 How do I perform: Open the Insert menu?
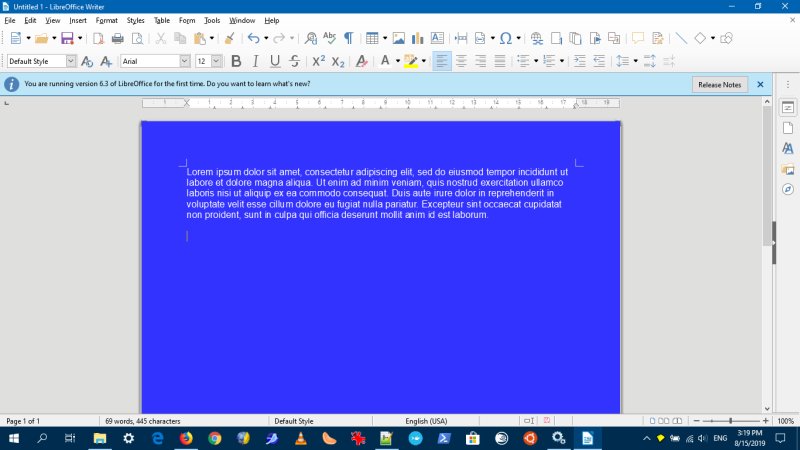point(78,20)
